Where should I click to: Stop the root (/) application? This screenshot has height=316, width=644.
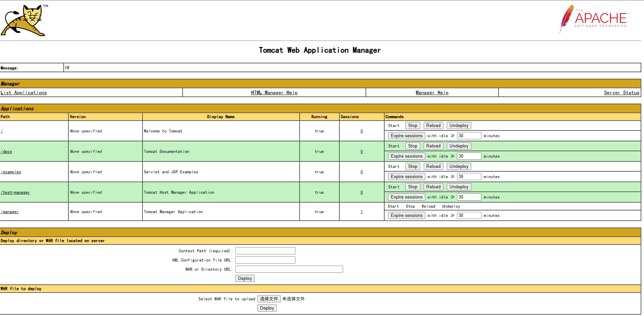[x=412, y=126]
